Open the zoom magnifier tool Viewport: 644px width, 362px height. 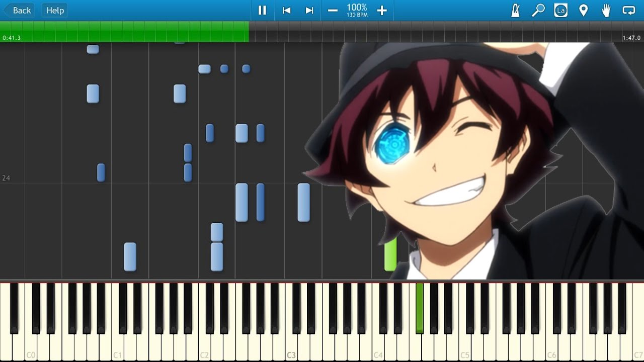pyautogui.click(x=538, y=11)
